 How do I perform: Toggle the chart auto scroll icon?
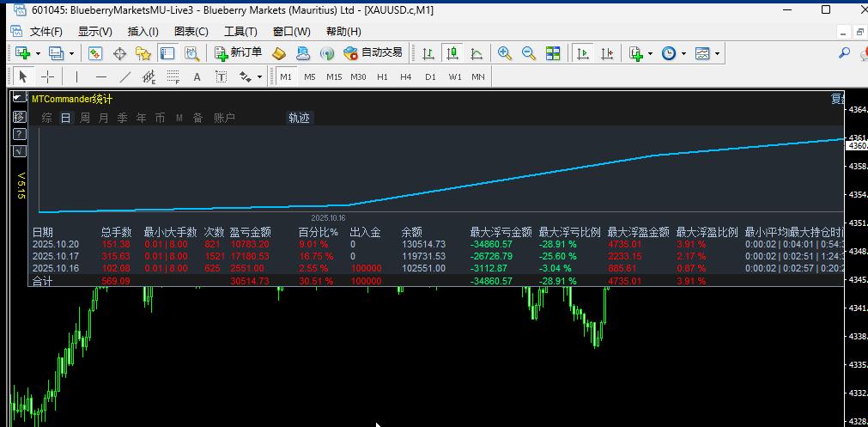click(x=582, y=53)
